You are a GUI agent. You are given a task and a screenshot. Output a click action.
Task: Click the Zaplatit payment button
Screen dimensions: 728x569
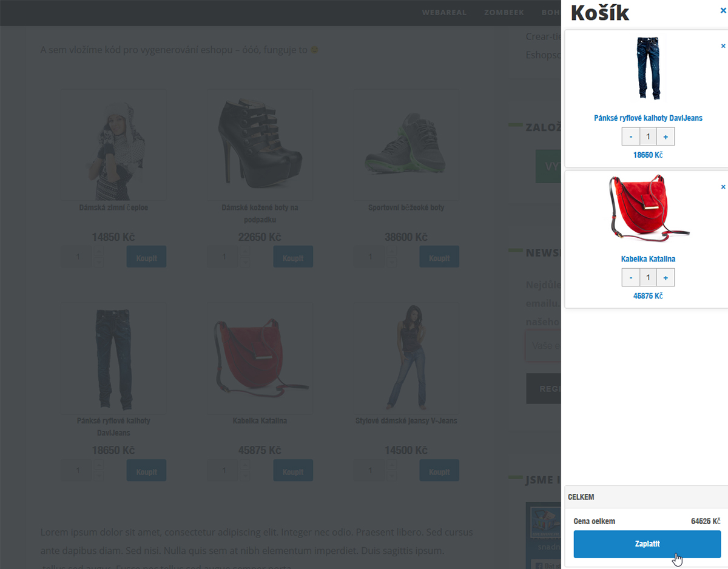[x=647, y=544]
